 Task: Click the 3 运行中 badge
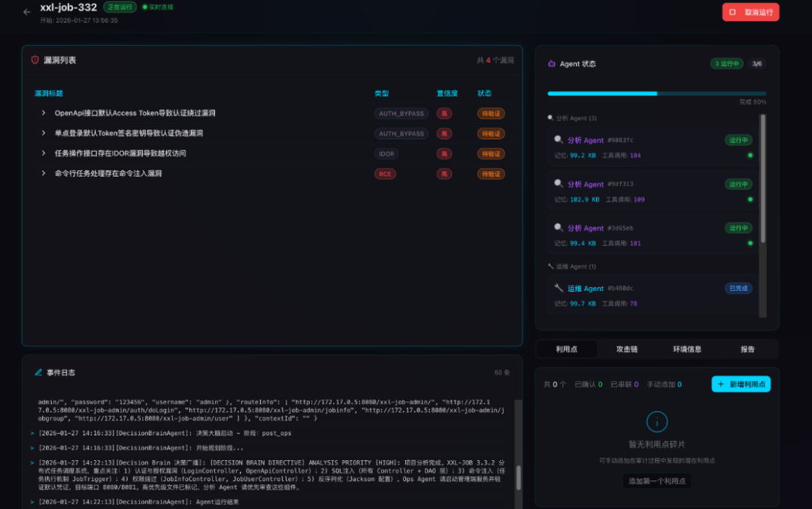(x=726, y=64)
